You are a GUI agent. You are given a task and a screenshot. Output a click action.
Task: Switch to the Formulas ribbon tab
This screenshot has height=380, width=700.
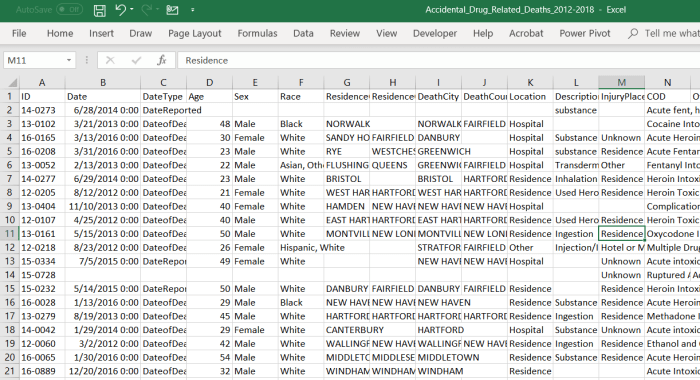pyautogui.click(x=257, y=33)
